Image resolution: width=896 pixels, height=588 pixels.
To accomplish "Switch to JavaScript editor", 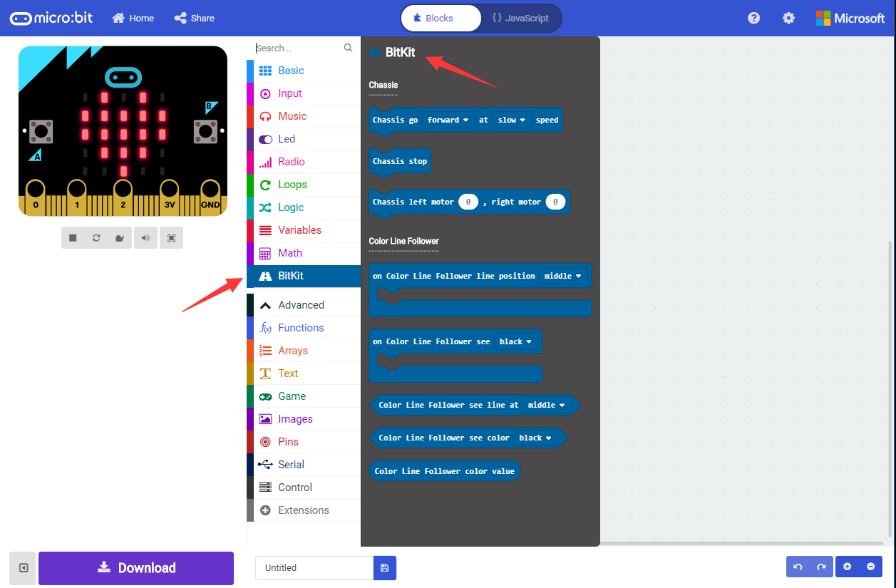I will point(521,19).
